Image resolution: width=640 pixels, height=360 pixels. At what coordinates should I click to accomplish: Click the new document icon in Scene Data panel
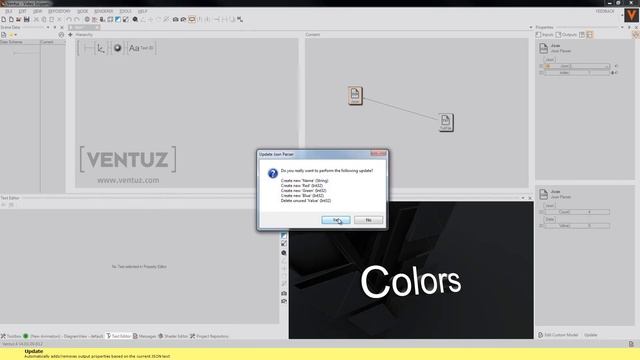pyautogui.click(x=4, y=35)
